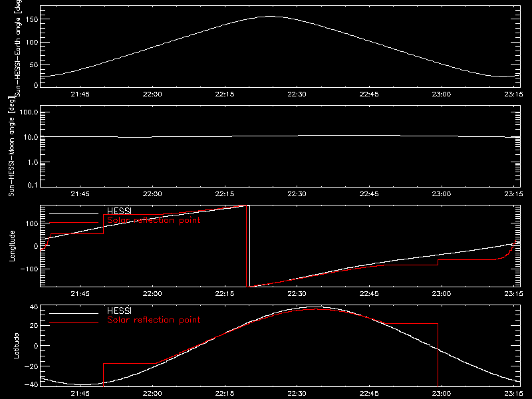Click 23:00 label under Earth angle plot
The height and width of the screenshot is (399, 532).
tap(442, 94)
